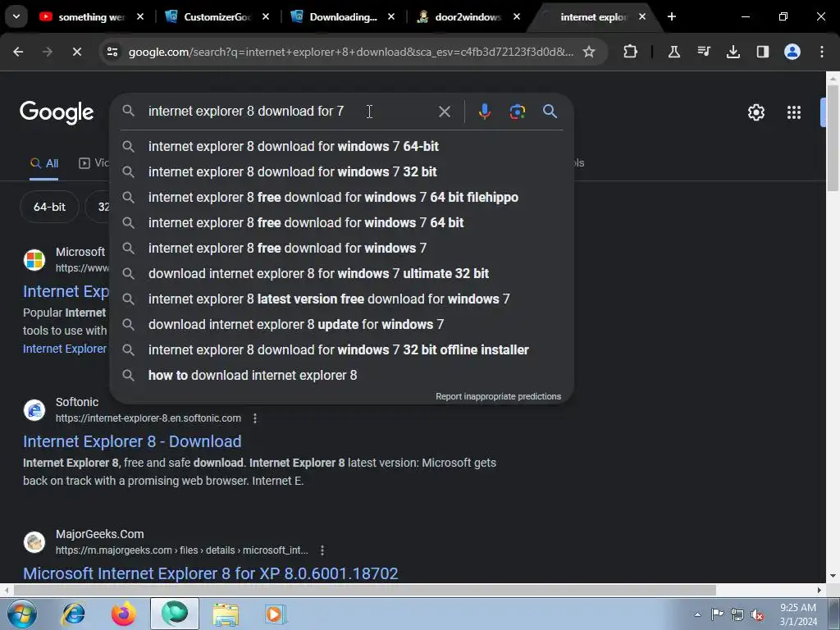Open a new browser tab
Screen dimensions: 840x630
pyautogui.click(x=671, y=16)
